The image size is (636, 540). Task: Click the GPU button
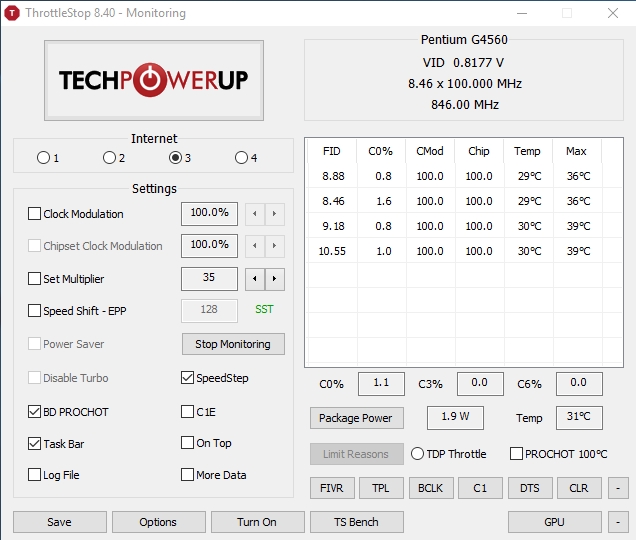[x=554, y=522]
